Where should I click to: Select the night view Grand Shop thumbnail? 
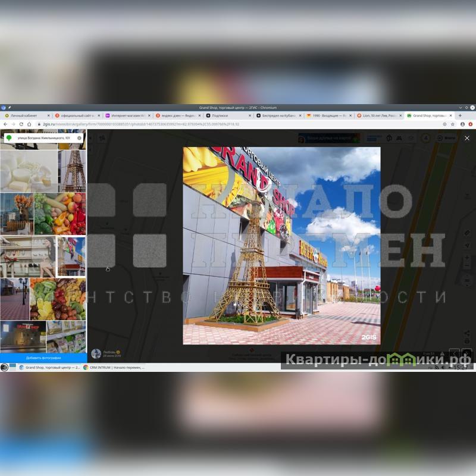tap(23, 336)
